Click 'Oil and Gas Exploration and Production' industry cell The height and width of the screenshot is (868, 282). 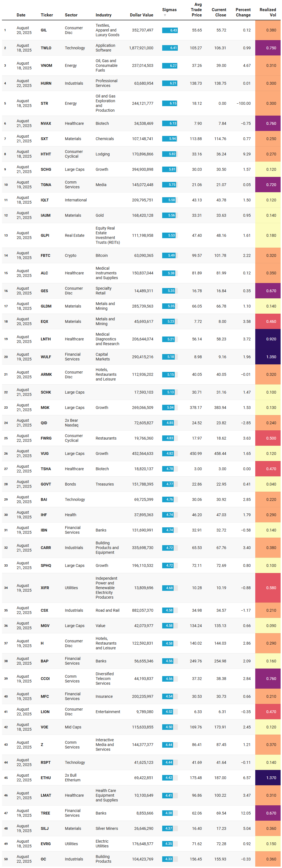(x=105, y=103)
